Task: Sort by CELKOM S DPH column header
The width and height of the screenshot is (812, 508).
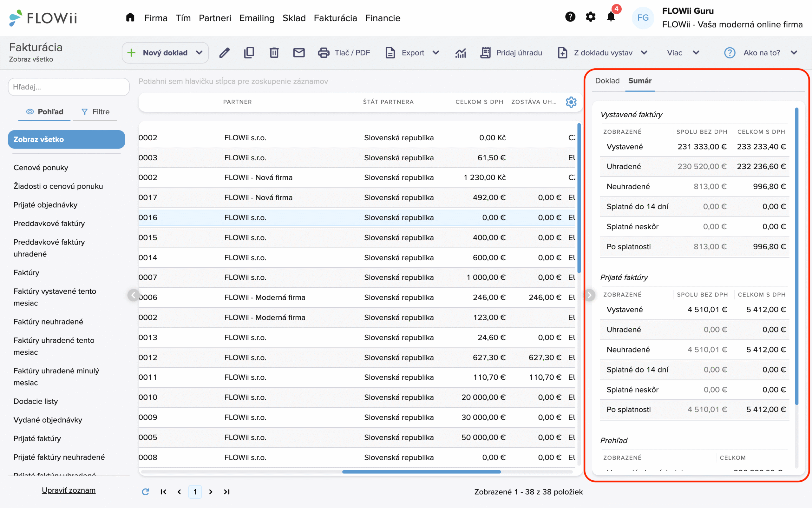Action: (479, 102)
